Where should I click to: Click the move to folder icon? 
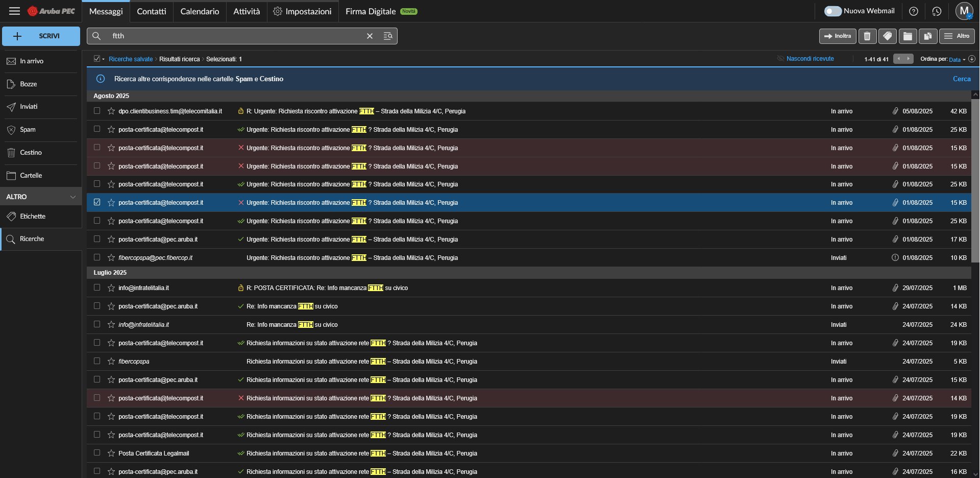(x=908, y=36)
